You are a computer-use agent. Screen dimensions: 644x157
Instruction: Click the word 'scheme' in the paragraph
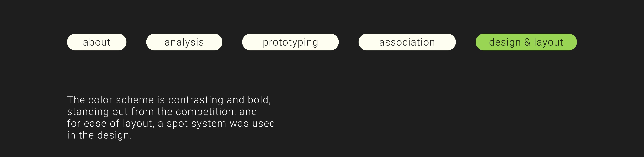135,100
